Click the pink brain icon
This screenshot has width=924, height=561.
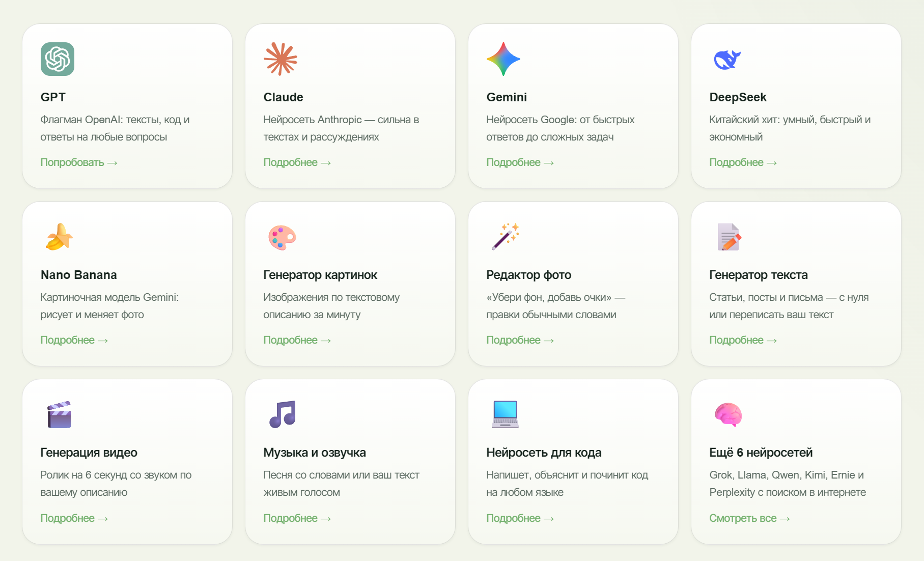pyautogui.click(x=728, y=414)
